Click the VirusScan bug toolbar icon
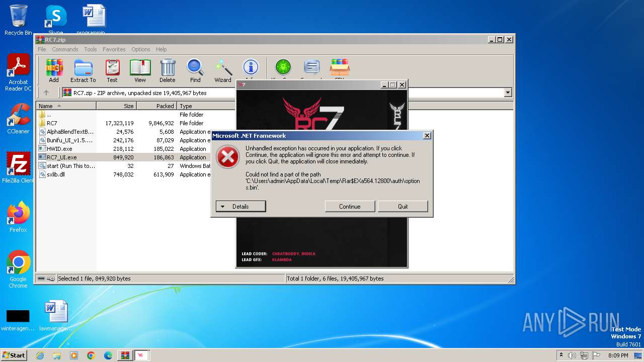 pyautogui.click(x=283, y=68)
